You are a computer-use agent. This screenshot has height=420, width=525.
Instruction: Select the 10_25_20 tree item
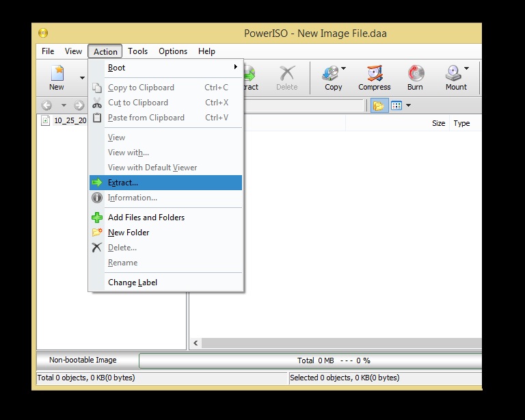pyautogui.click(x=70, y=120)
